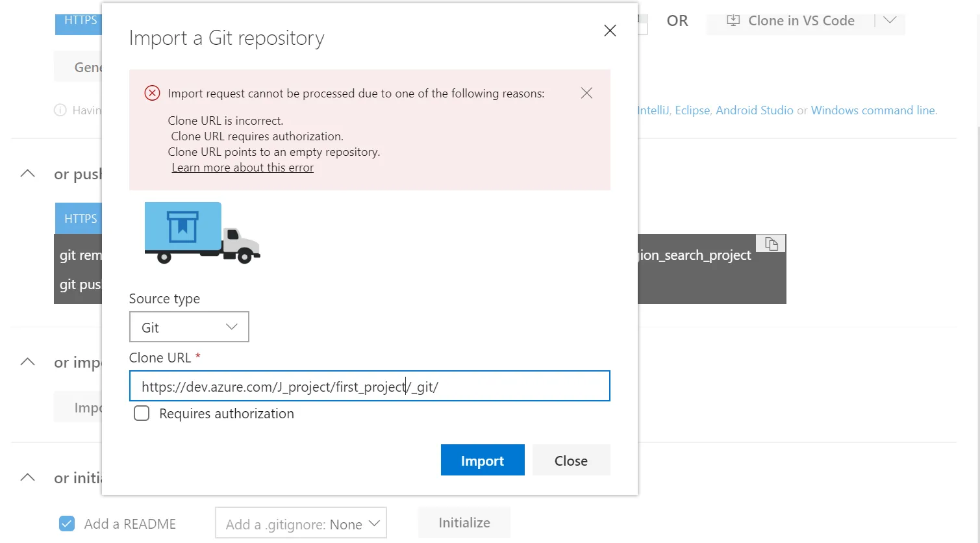This screenshot has width=980, height=543.
Task: Click the red error circle icon
Action: 152,93
